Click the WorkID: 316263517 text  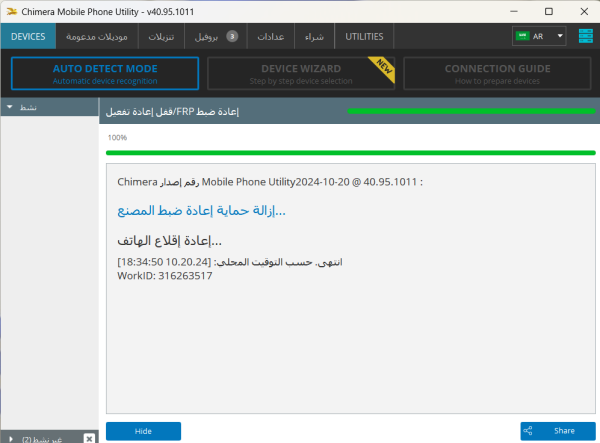click(x=165, y=276)
